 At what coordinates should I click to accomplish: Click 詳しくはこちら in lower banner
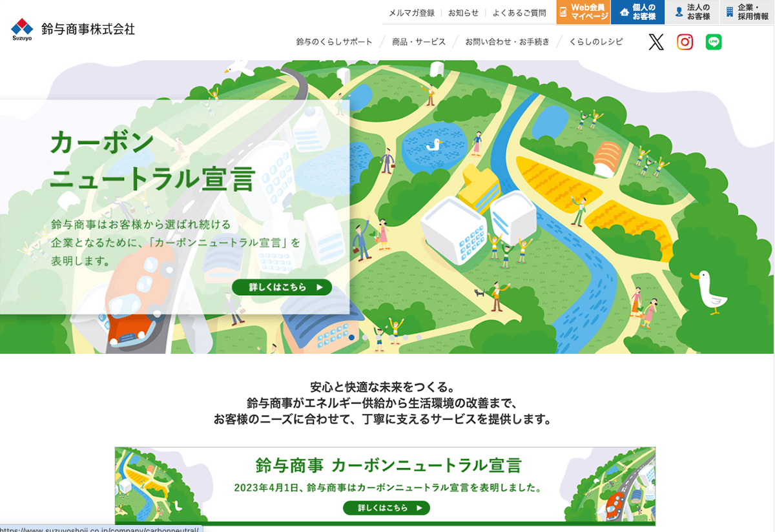pos(386,508)
